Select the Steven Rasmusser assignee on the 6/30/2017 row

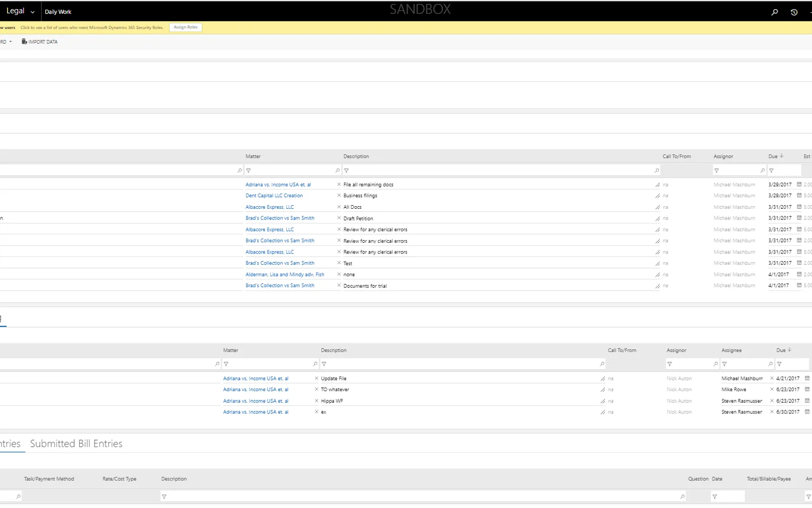pos(741,412)
